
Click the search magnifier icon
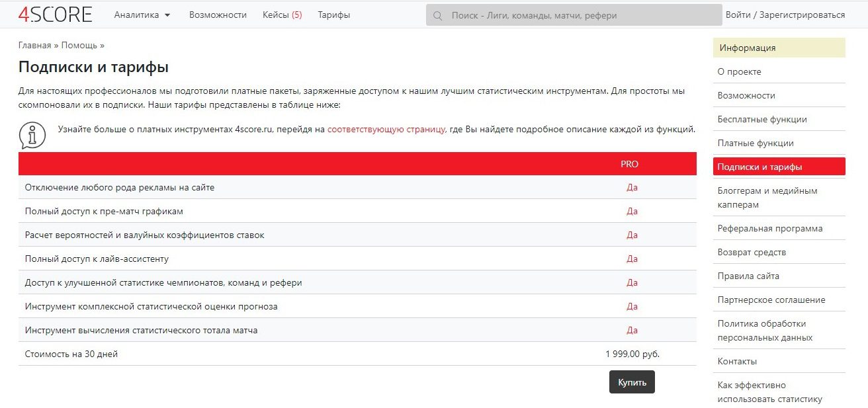tap(437, 14)
